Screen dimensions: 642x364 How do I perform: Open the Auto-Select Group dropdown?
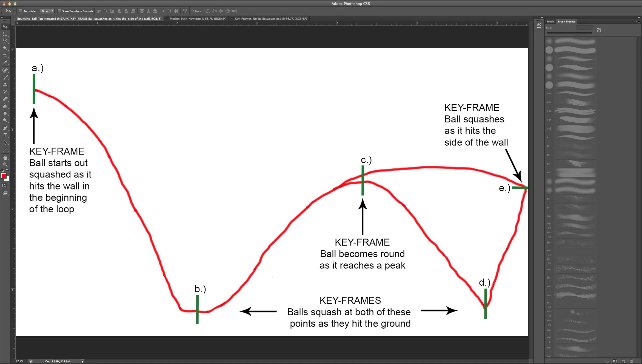coord(47,11)
